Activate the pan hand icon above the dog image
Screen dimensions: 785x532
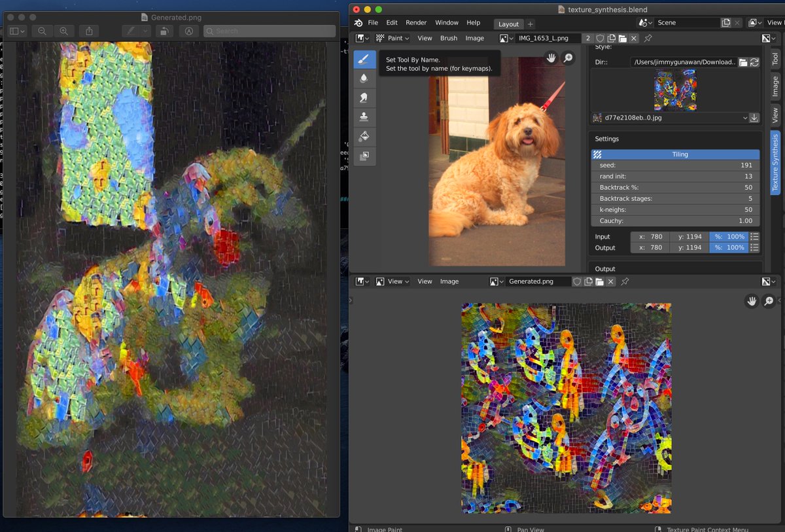coord(551,58)
